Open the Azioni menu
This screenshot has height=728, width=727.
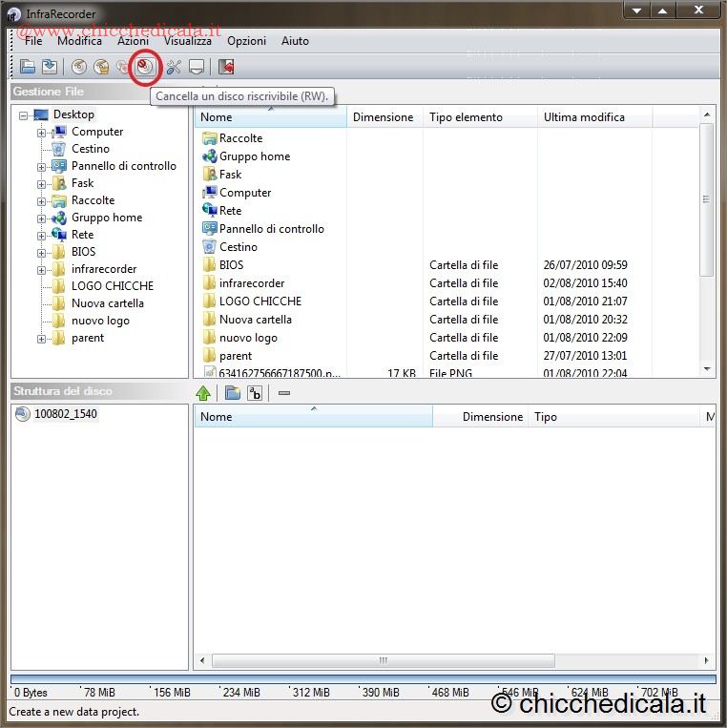tap(133, 41)
